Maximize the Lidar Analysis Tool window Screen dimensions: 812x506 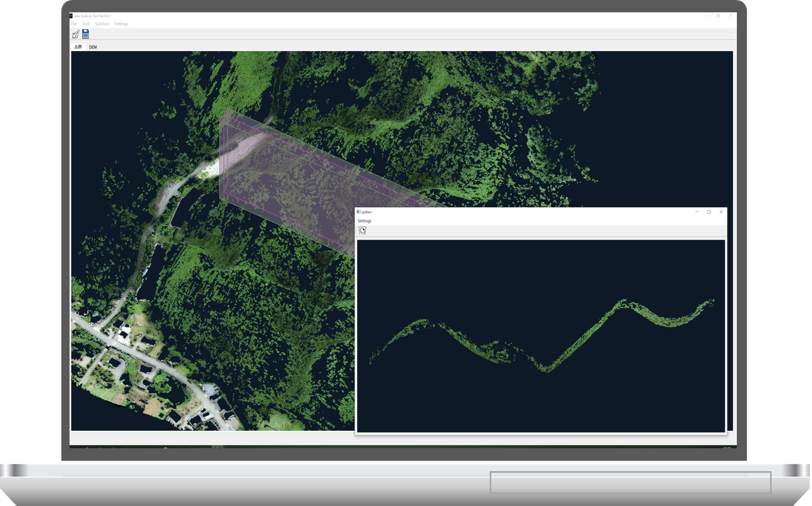(718, 16)
